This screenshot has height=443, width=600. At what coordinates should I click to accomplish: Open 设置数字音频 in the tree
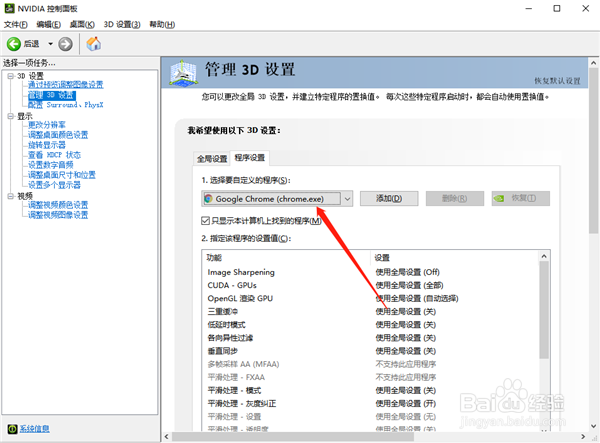51,165
